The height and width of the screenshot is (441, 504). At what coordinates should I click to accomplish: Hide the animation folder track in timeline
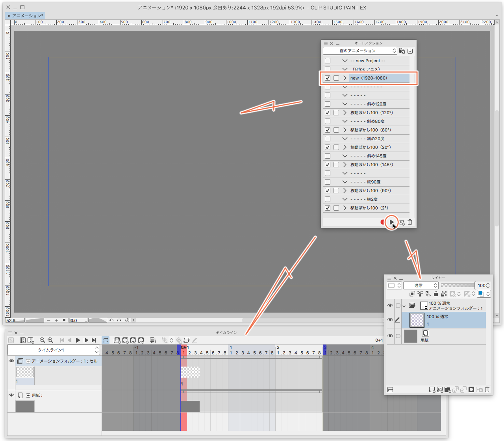coord(11,361)
